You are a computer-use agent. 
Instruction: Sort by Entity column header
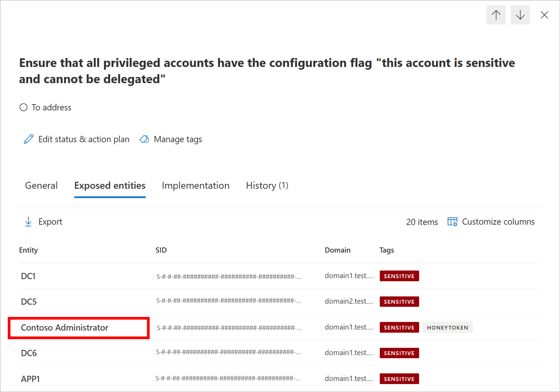[x=28, y=250]
